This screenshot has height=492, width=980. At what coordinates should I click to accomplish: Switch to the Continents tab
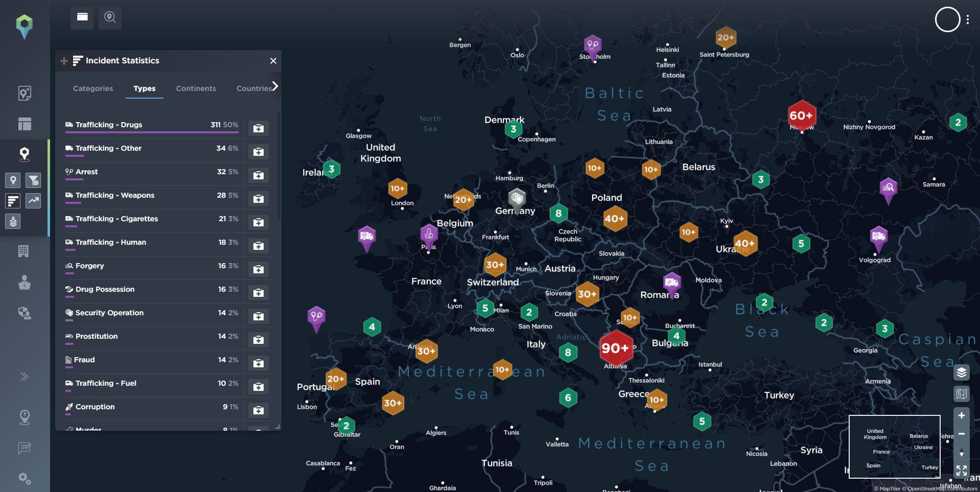click(196, 88)
